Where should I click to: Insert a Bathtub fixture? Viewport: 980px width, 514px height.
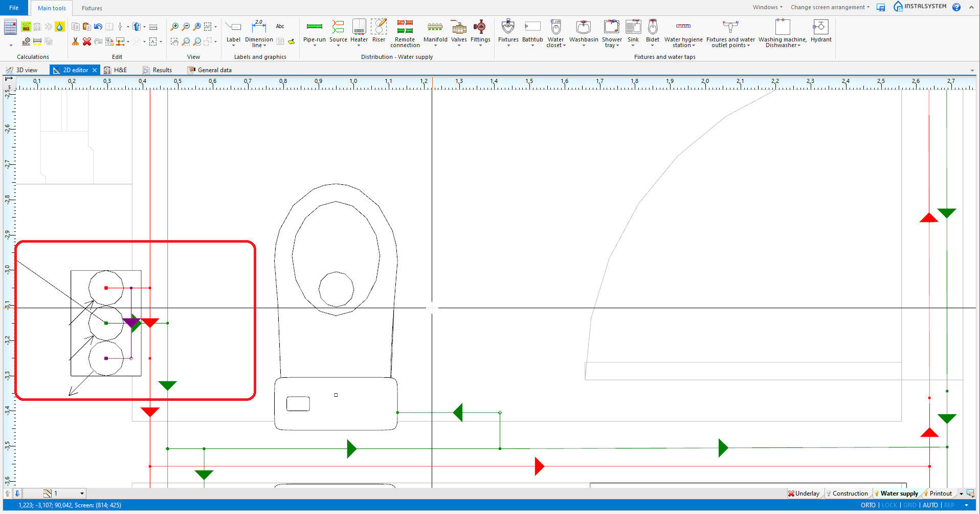point(532,27)
